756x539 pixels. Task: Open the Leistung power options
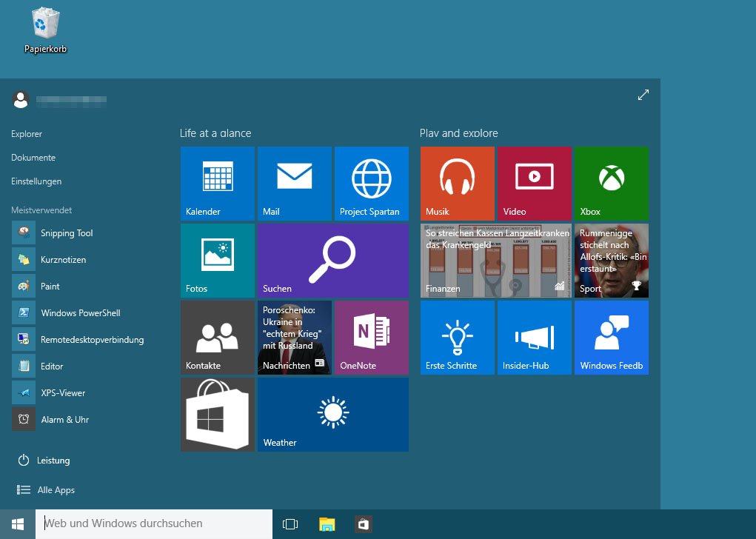(44, 461)
